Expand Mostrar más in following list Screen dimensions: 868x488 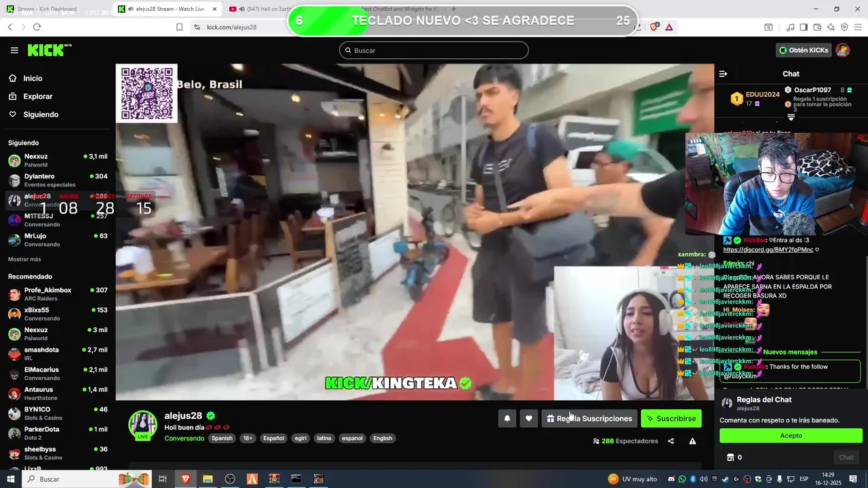click(x=24, y=260)
